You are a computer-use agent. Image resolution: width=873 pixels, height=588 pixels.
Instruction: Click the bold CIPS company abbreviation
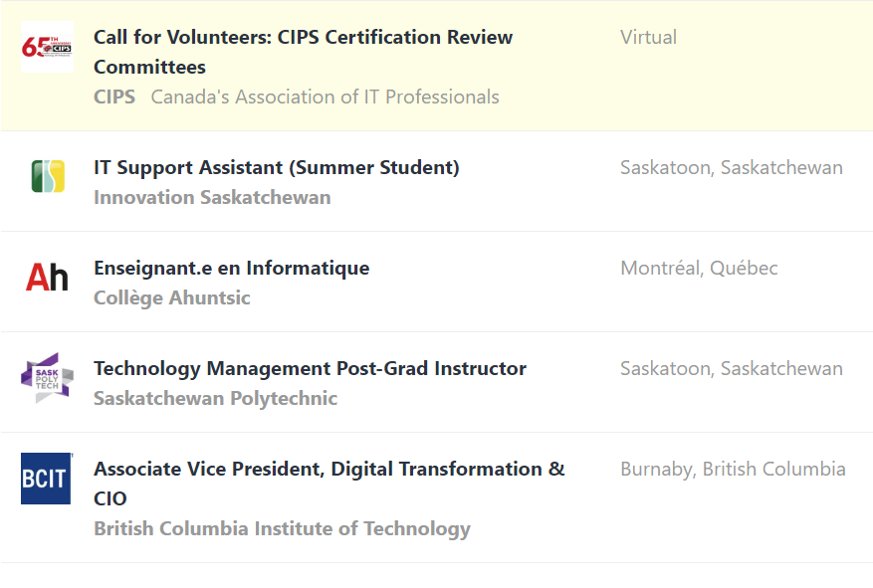click(x=114, y=97)
